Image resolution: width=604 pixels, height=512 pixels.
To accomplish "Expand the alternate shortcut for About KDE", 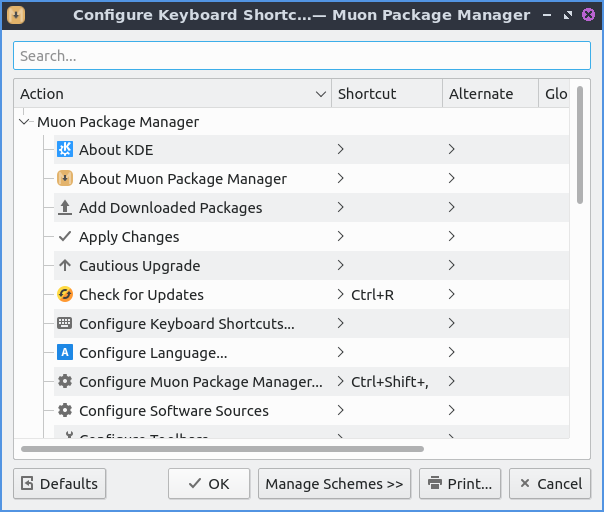I will (x=452, y=150).
